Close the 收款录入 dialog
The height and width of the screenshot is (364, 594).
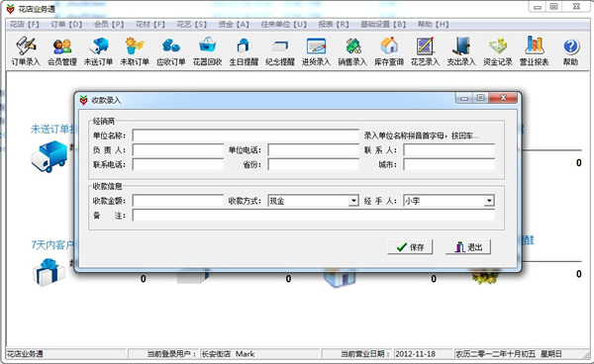tap(503, 98)
